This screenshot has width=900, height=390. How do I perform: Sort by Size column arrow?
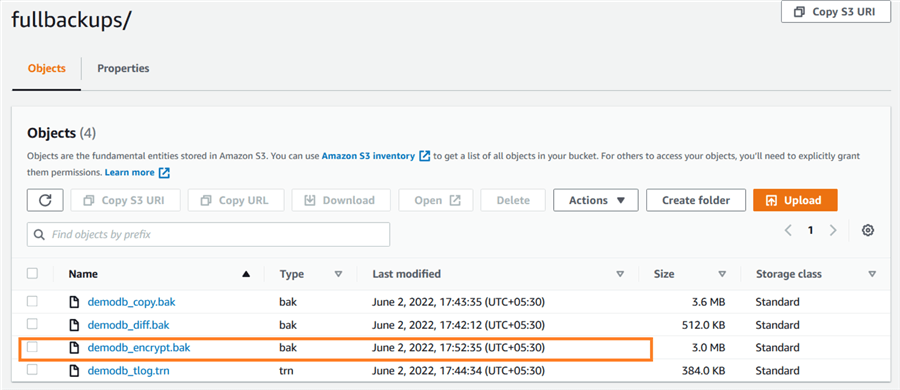pos(722,275)
